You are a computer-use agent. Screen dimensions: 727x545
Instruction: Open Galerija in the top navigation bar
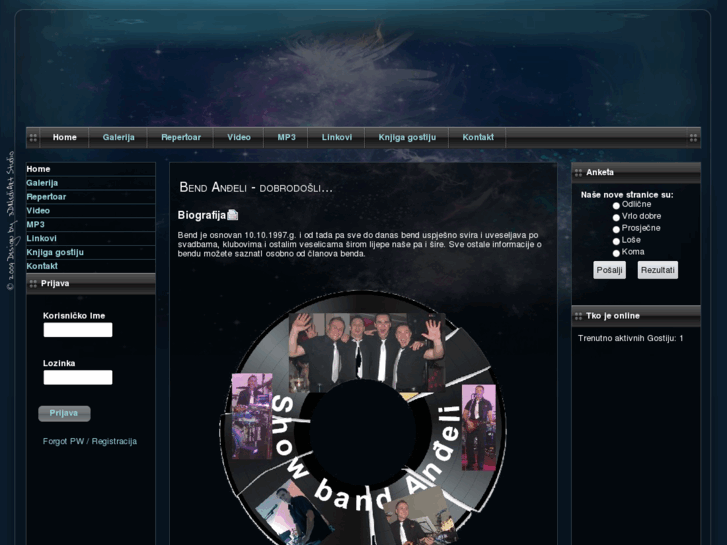(119, 137)
